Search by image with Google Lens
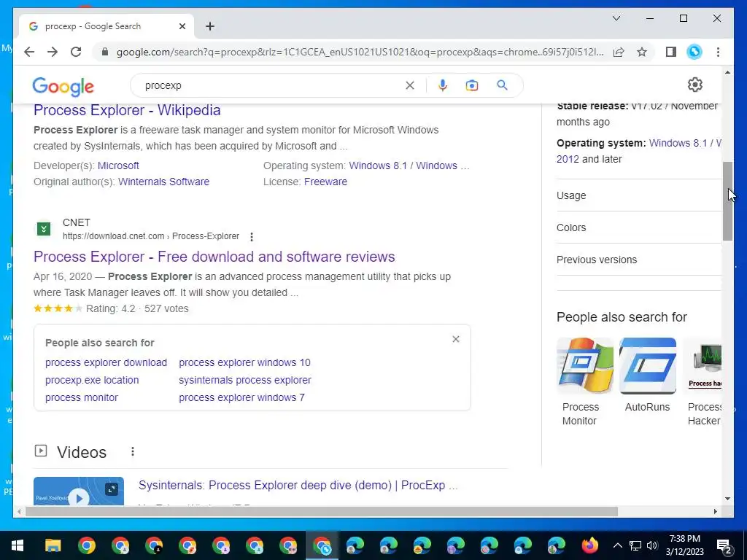 tap(472, 85)
